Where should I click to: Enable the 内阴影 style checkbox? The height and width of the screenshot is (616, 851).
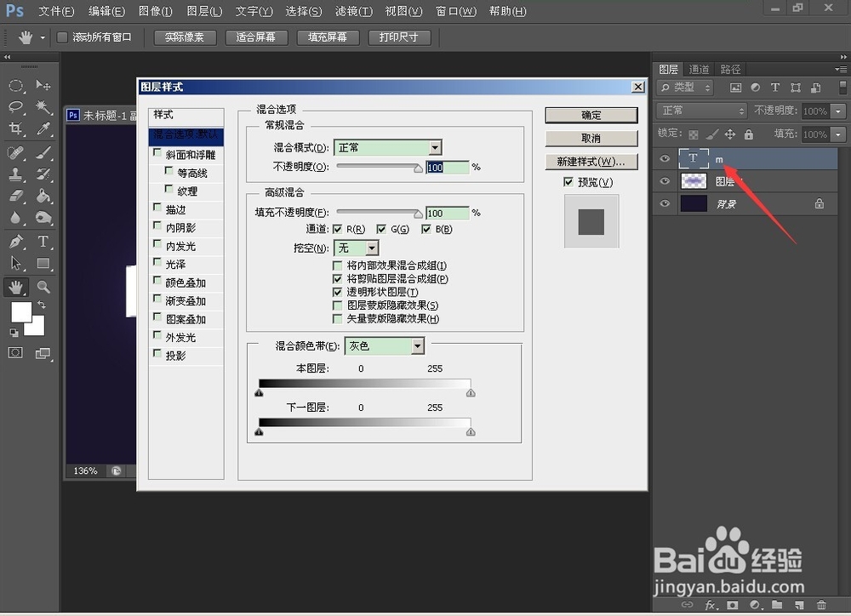(157, 226)
